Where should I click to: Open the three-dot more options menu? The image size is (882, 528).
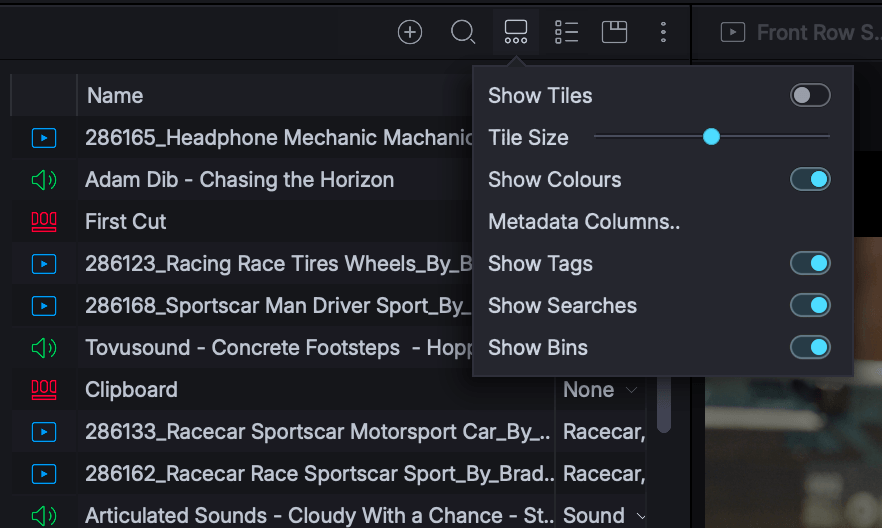(663, 32)
